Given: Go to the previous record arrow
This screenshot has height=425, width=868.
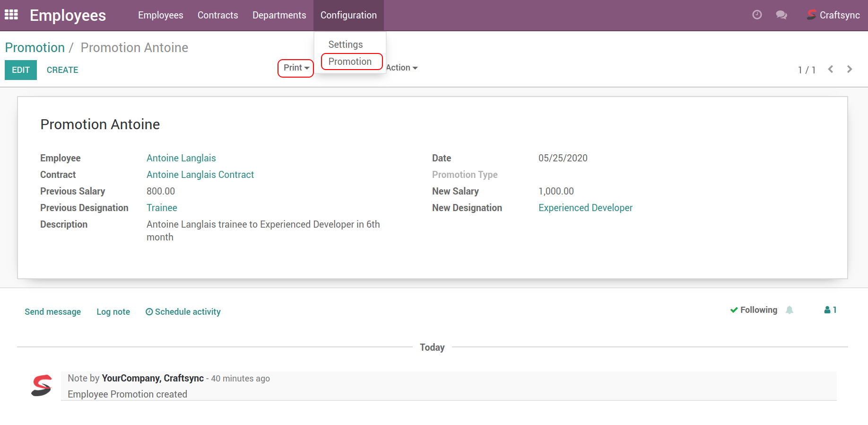Looking at the screenshot, I should coord(831,69).
